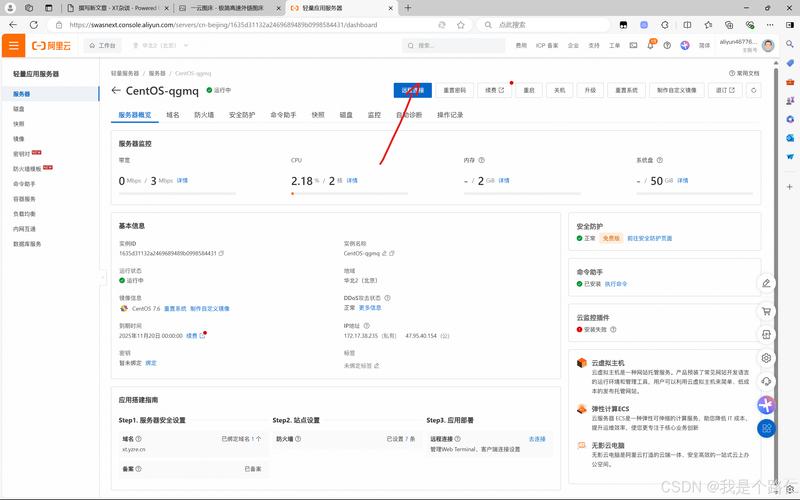Open the 工作台 workbench button
The width and height of the screenshot is (800, 500).
pyautogui.click(x=102, y=45)
